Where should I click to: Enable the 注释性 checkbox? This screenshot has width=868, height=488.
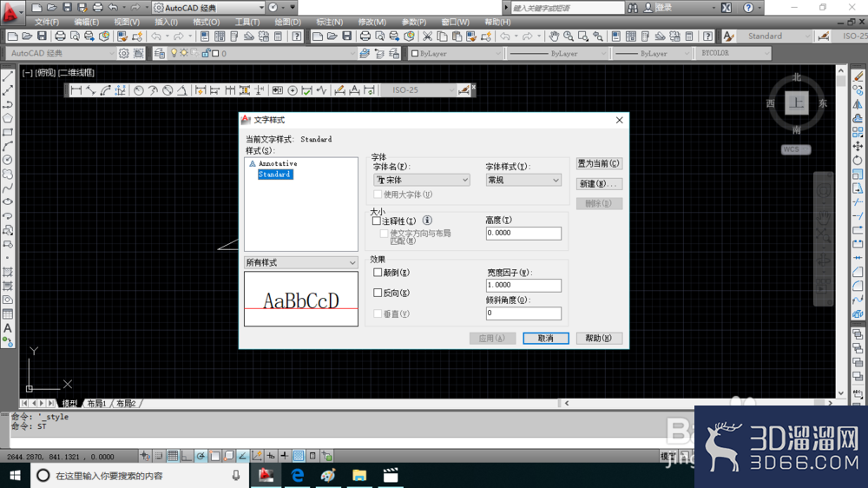coord(377,221)
